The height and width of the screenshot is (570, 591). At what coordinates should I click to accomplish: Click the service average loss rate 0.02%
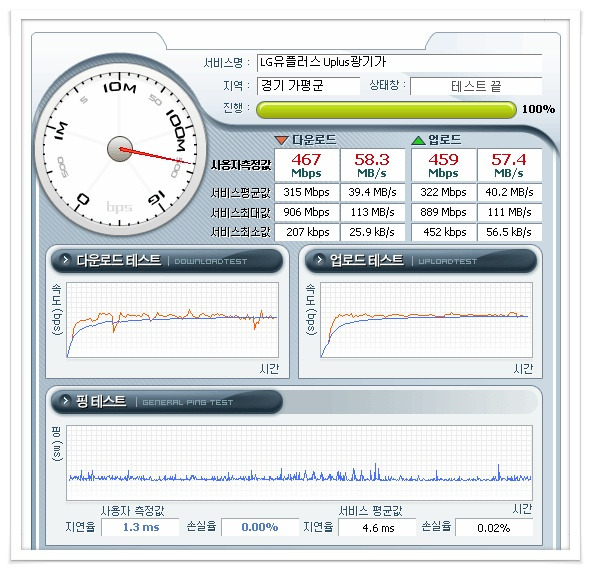[x=494, y=528]
